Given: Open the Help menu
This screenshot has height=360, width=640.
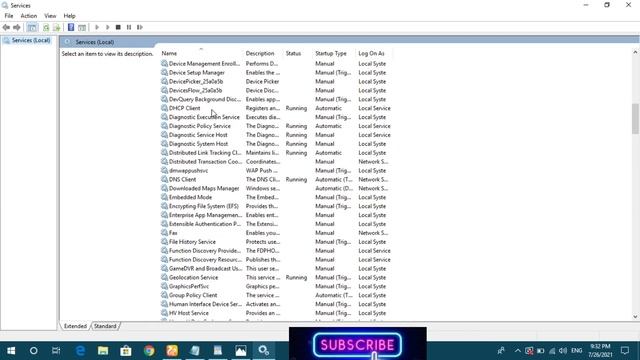Looking at the screenshot, I should (x=69, y=16).
